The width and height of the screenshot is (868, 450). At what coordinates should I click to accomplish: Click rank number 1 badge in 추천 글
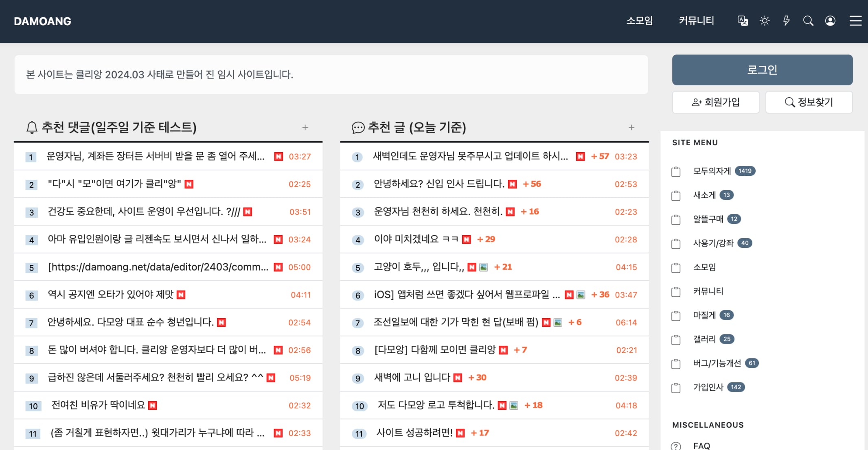tap(357, 157)
